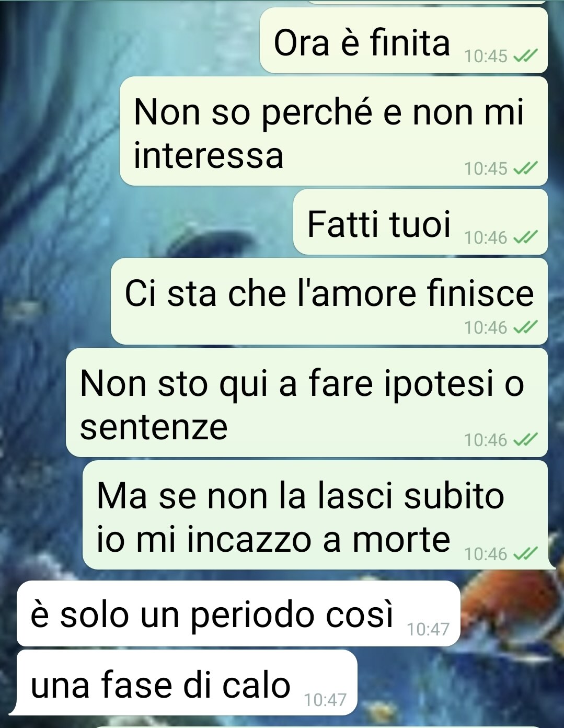Tap checkmarks on 'Ci sta che l'amore finisce'
564x728 pixels.
pyautogui.click(x=525, y=327)
